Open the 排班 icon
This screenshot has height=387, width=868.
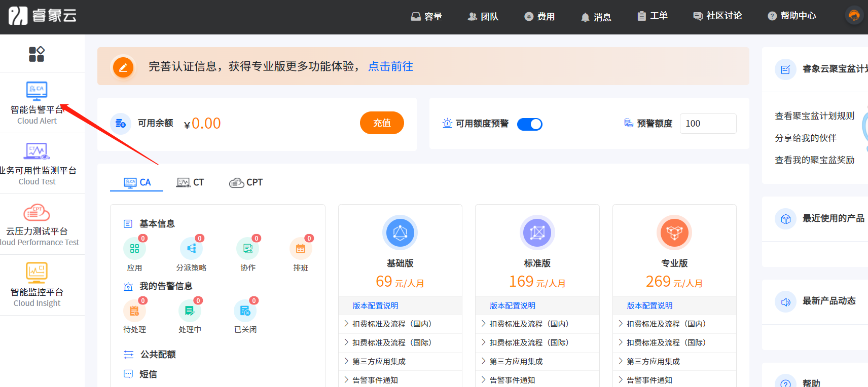pyautogui.click(x=301, y=249)
